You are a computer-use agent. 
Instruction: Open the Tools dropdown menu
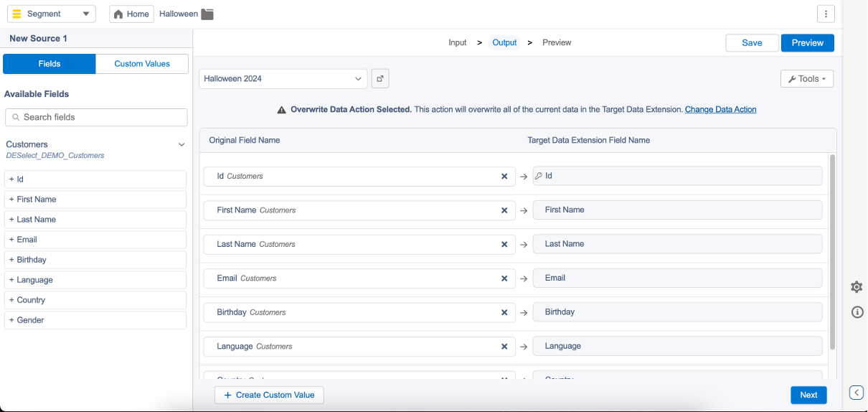[806, 79]
